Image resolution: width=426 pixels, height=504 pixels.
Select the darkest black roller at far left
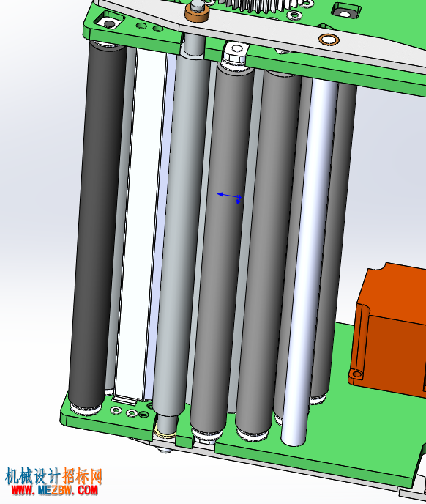tap(97, 225)
